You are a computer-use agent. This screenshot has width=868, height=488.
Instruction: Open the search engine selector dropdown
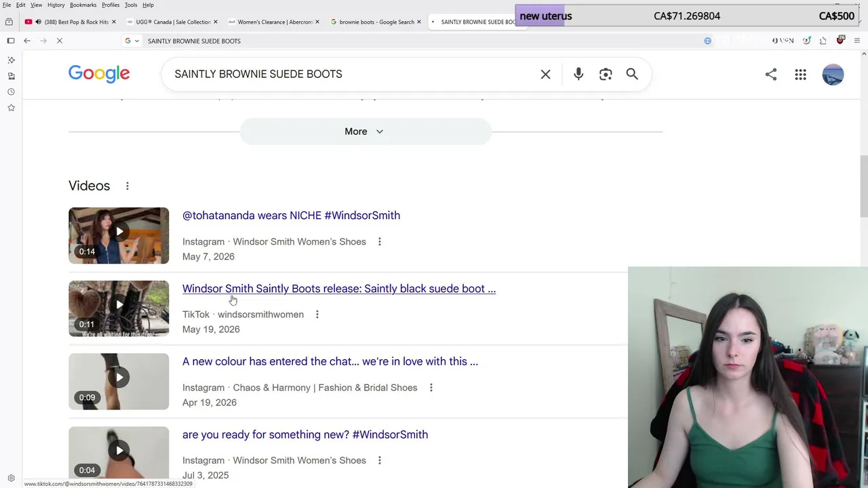coord(132,41)
